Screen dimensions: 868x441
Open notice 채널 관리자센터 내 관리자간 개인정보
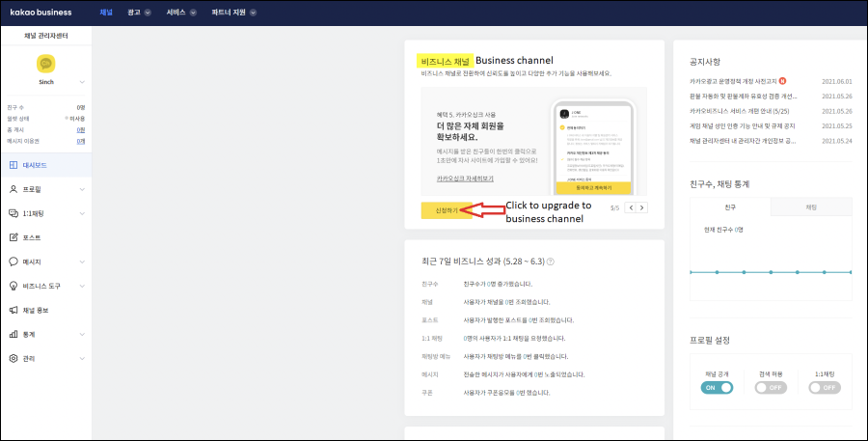[743, 141]
